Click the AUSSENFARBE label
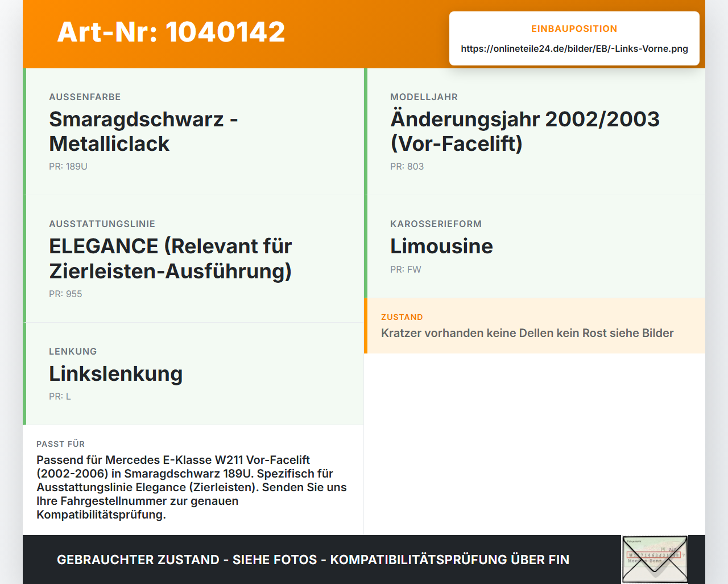Image resolution: width=728 pixels, height=584 pixels. pos(85,97)
